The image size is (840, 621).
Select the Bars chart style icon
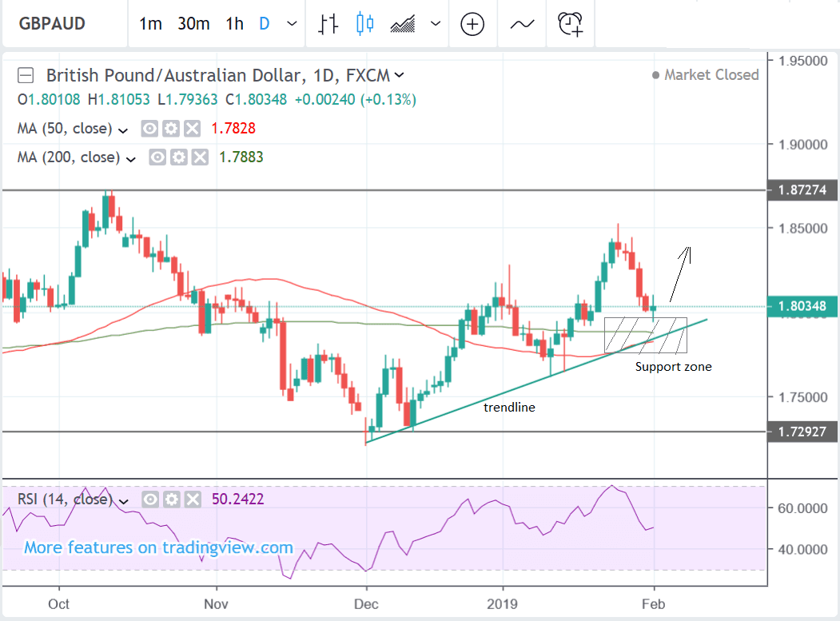click(x=328, y=24)
